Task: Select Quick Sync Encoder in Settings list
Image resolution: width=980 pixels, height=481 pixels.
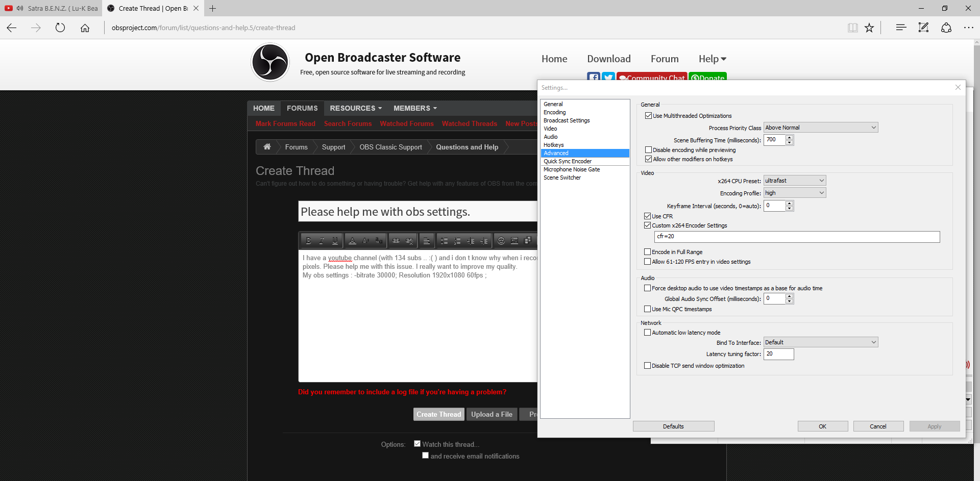Action: click(585, 161)
